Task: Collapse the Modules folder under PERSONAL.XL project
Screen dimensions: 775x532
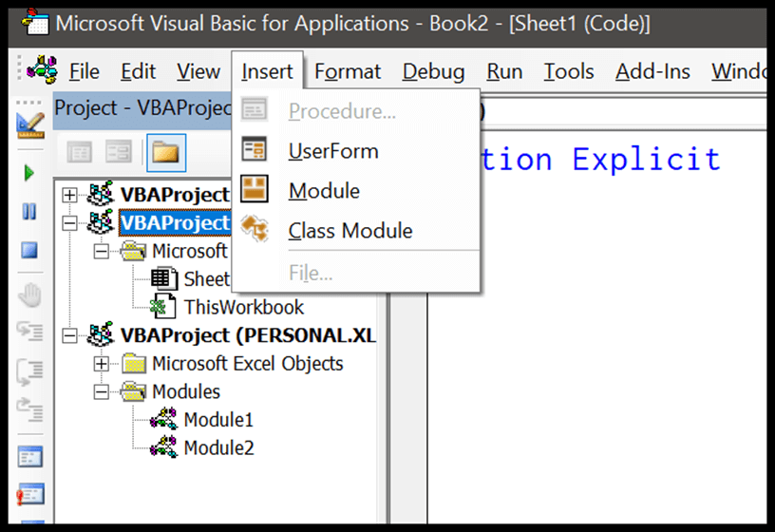Action: [101, 391]
